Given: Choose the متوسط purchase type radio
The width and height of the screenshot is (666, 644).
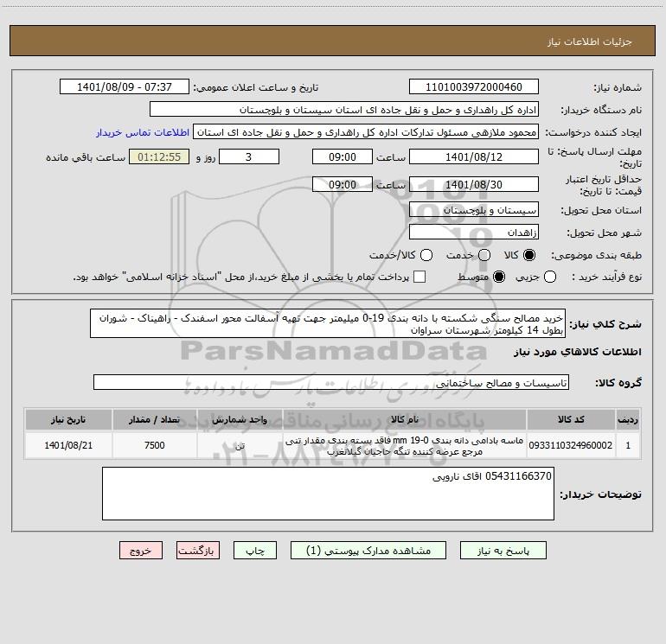Looking at the screenshot, I should point(499,277).
